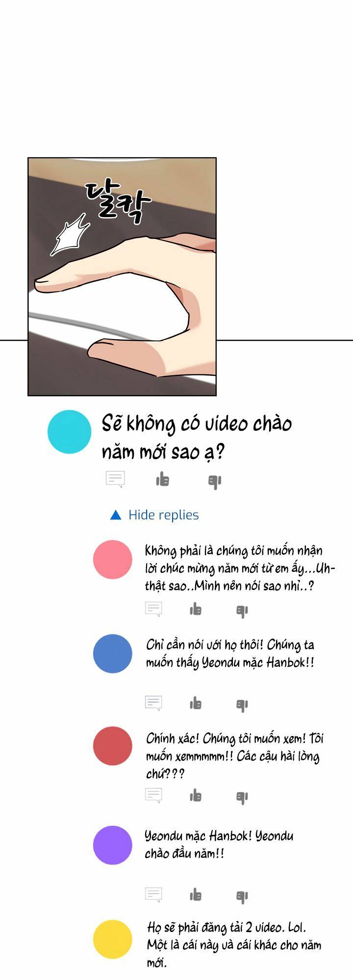Like the blue avatar Hanbok reply
Screen dimensions: 353x980
tap(196, 703)
